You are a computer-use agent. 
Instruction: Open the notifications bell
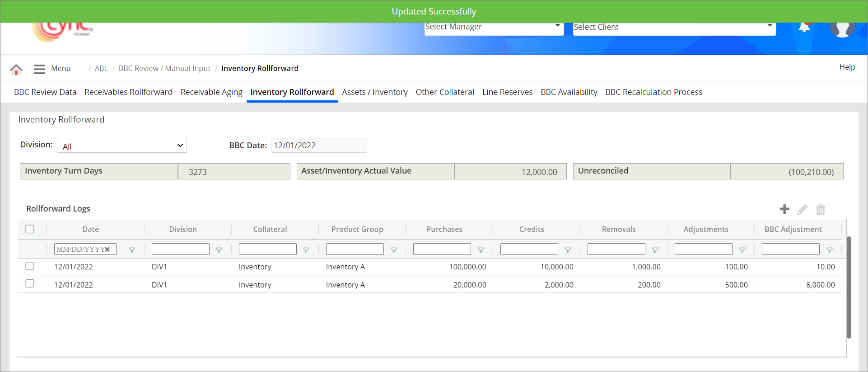(804, 28)
